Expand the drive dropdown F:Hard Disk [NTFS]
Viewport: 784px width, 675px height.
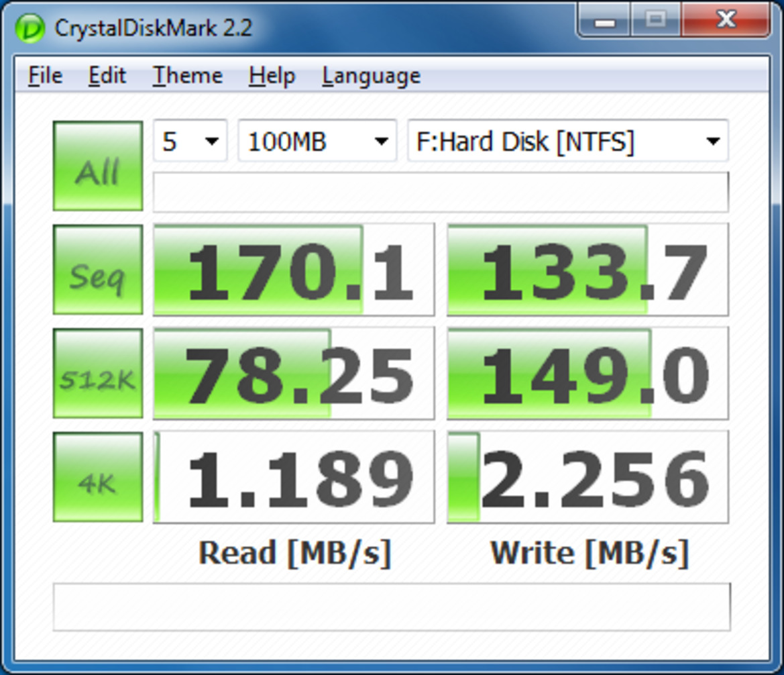coord(568,141)
